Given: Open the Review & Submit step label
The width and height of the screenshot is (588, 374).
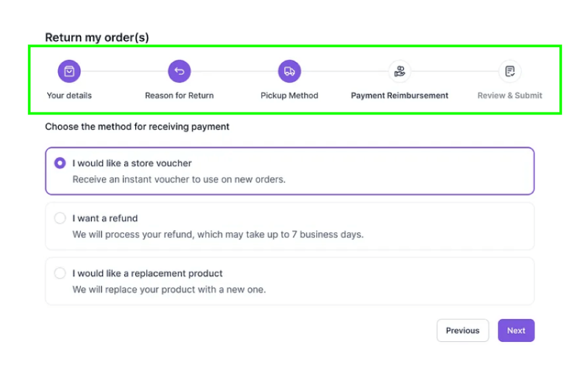Looking at the screenshot, I should click(x=510, y=95).
